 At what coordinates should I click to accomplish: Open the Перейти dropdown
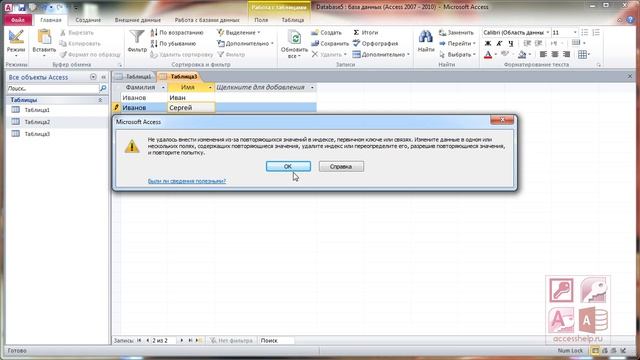point(458,43)
